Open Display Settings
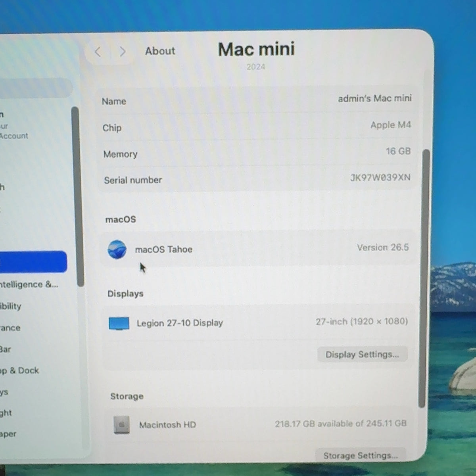The width and height of the screenshot is (476, 476). tap(362, 354)
